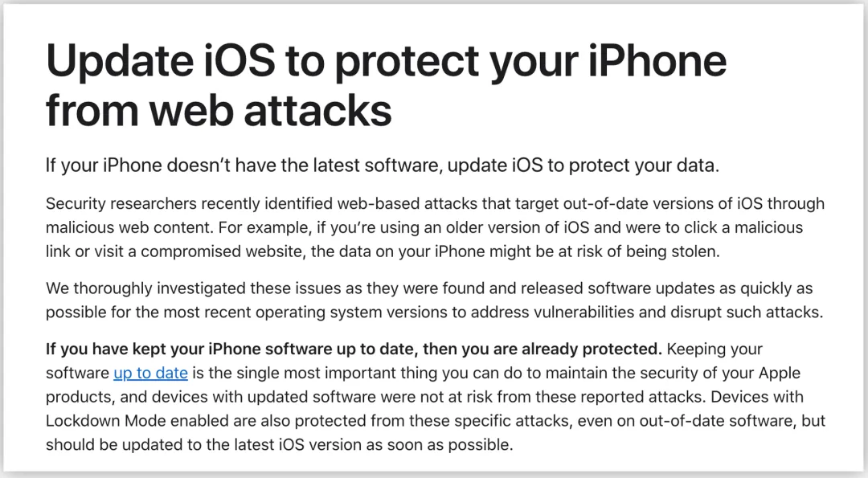Image resolution: width=868 pixels, height=478 pixels.
Task: Click the words "Keeping your" after bold sentence
Action: coord(714,349)
